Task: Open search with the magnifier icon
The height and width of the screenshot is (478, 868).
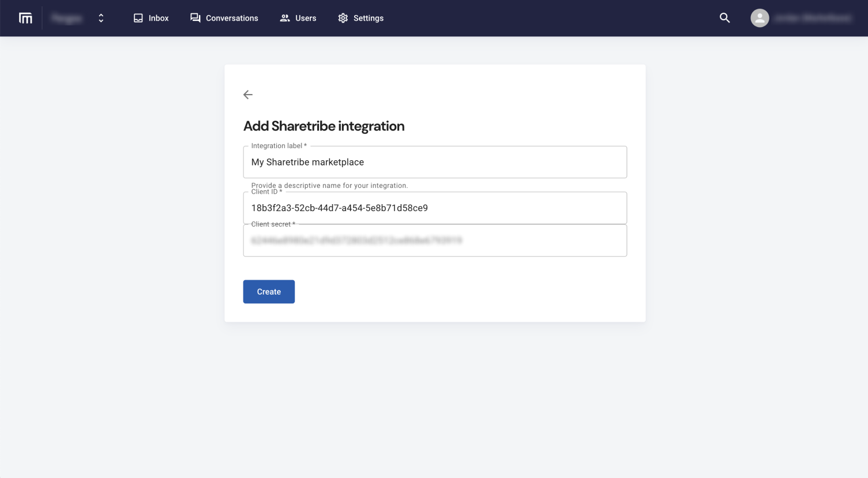Action: (725, 18)
